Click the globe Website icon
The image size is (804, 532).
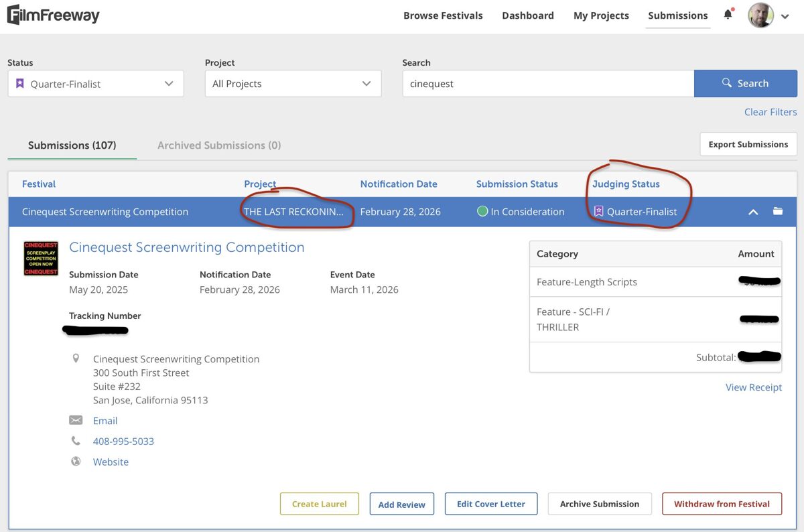[x=76, y=462]
